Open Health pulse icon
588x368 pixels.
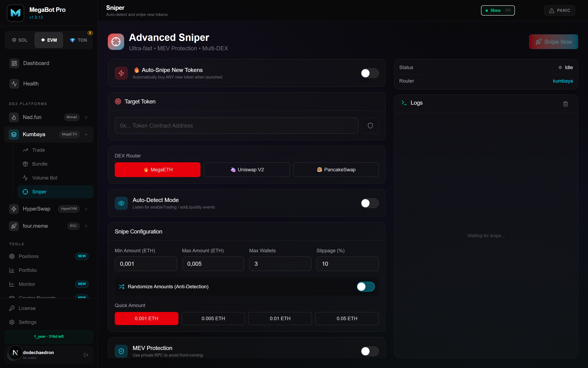(x=14, y=84)
